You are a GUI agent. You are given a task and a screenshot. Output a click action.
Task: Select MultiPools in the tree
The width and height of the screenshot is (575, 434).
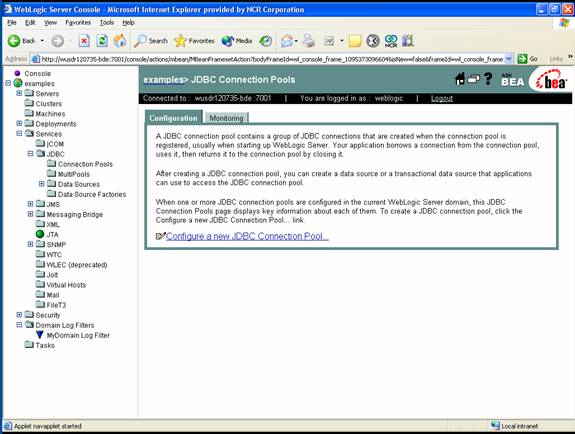(74, 174)
